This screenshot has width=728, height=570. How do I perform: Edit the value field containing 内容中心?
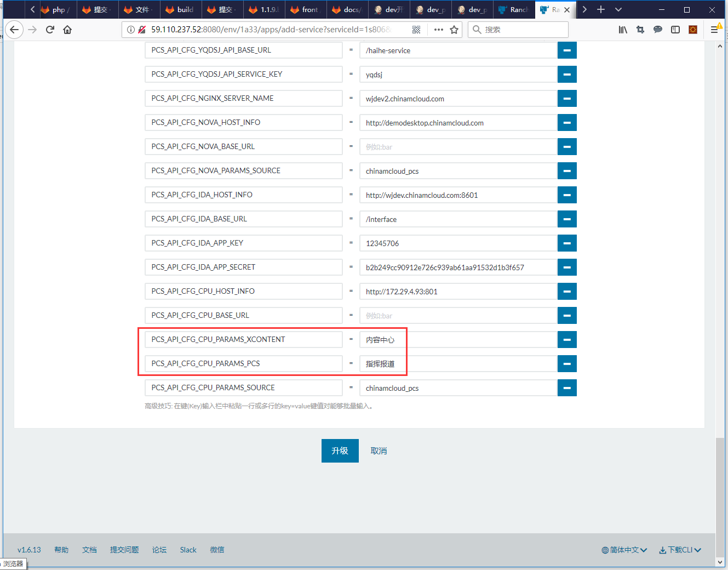pyautogui.click(x=458, y=340)
